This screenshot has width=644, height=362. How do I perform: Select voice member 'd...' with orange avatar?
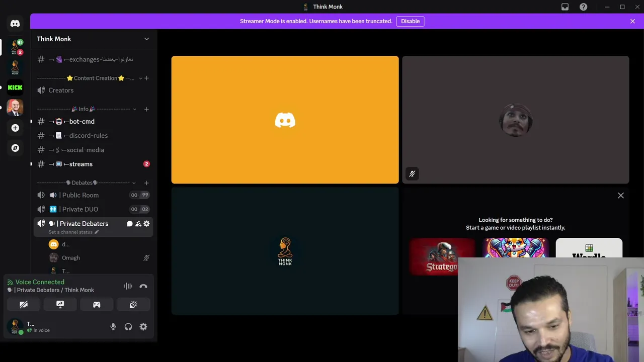[x=99, y=244]
